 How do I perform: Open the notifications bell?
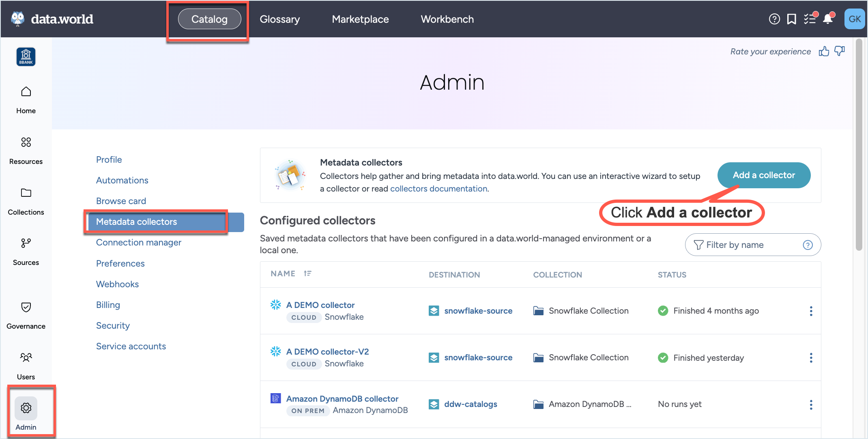pyautogui.click(x=827, y=19)
